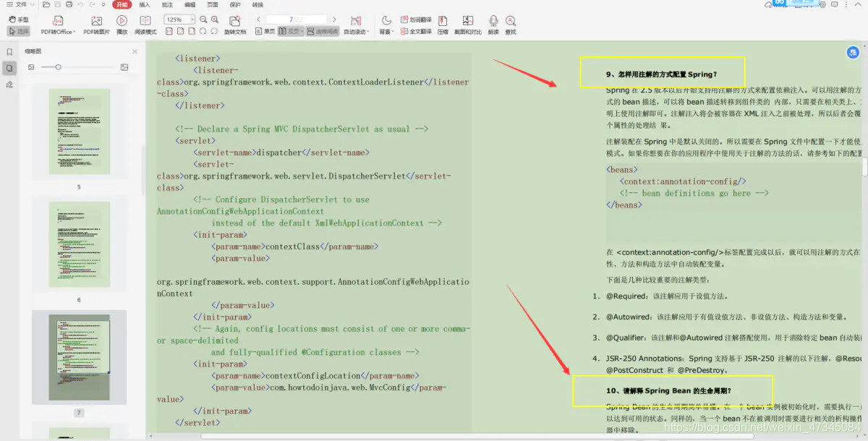868x441 pixels.
Task: Switch to the 批注 tab
Action: click(167, 4)
